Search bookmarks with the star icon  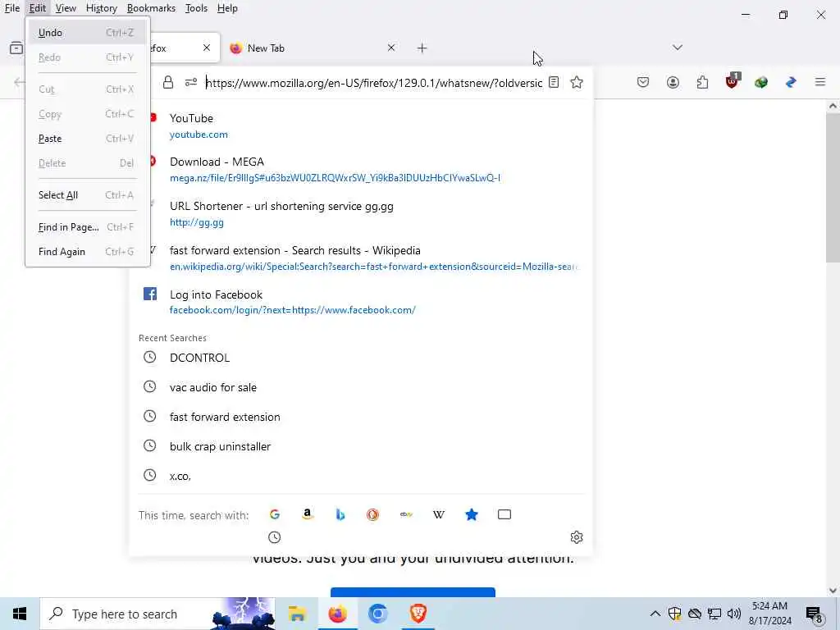(472, 514)
